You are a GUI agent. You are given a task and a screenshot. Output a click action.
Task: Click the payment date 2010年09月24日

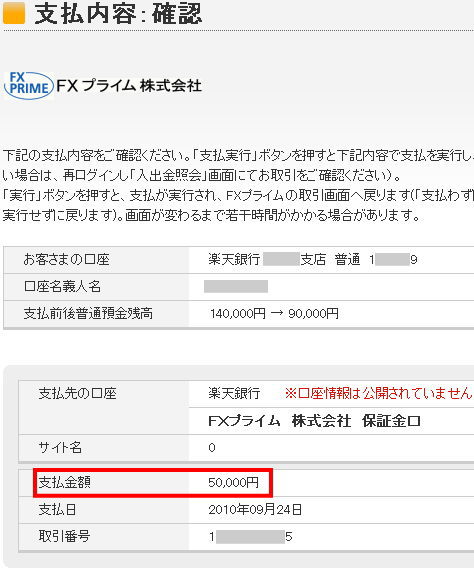(255, 510)
